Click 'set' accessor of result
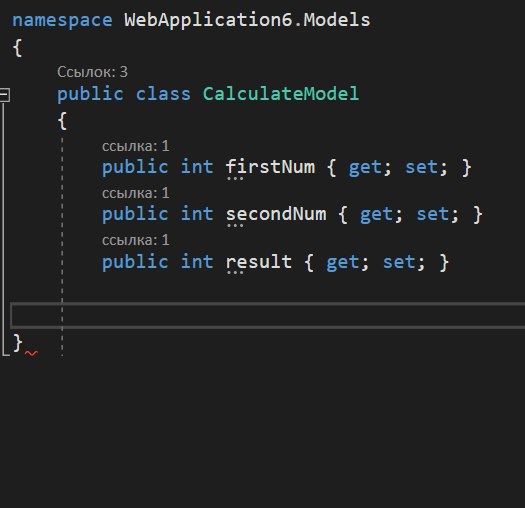The height and width of the screenshot is (508, 525). [x=399, y=262]
